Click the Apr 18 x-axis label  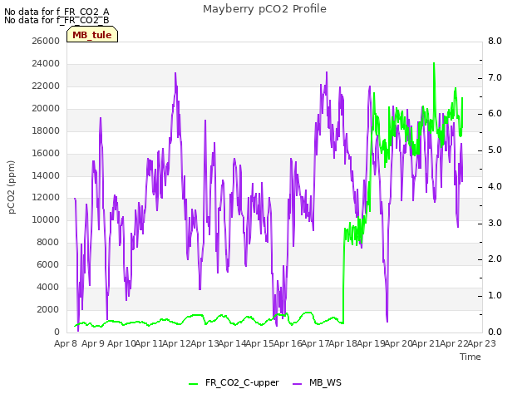click(x=342, y=343)
